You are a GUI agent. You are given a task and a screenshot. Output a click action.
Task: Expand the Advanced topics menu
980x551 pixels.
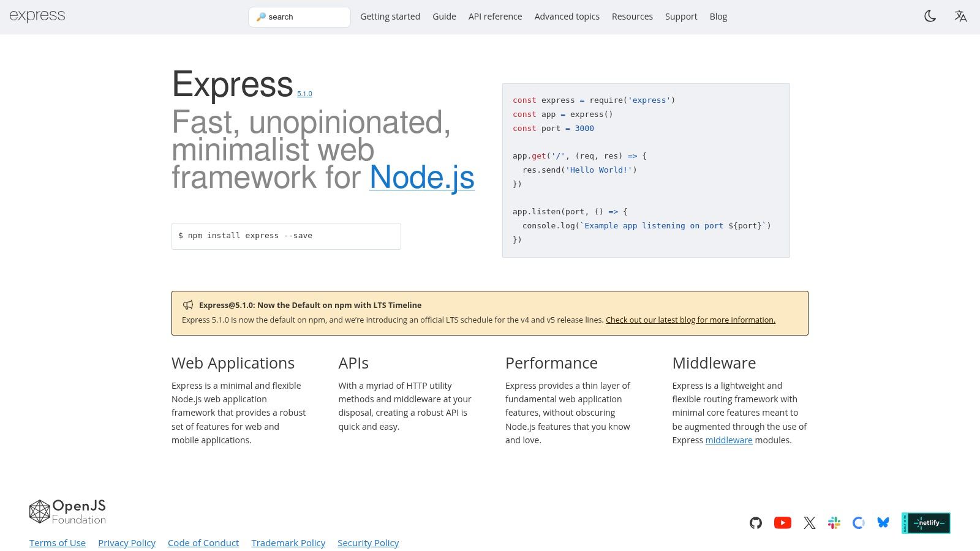tap(567, 17)
